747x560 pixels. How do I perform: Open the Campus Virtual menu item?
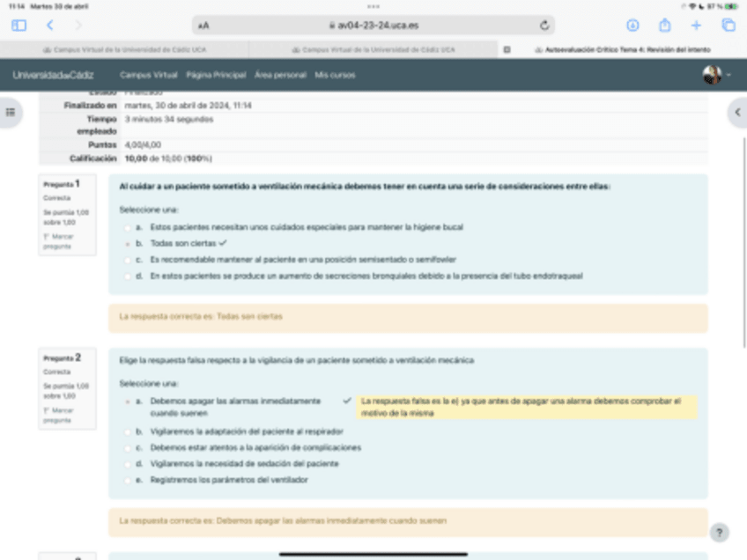149,75
